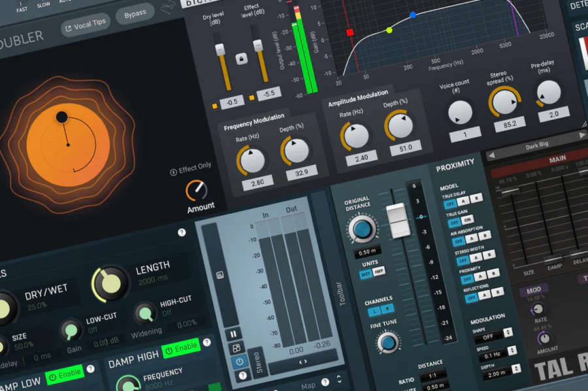588x391 pixels.
Task: Click the overlapping squares icon below the pause button
Action: point(237,348)
